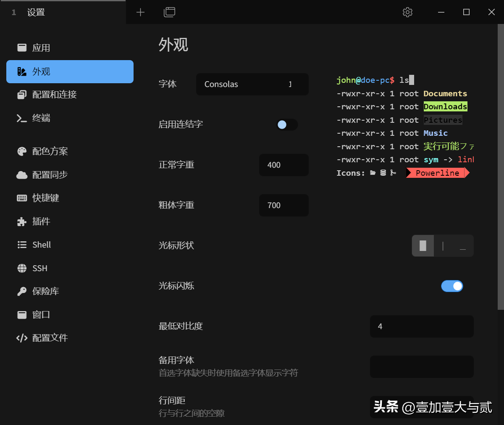
Task: Toggle the 启用连结字 switch
Action: coord(287,124)
